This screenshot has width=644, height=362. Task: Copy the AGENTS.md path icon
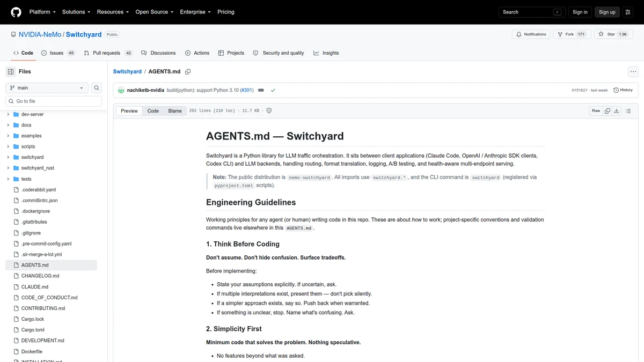(x=188, y=71)
